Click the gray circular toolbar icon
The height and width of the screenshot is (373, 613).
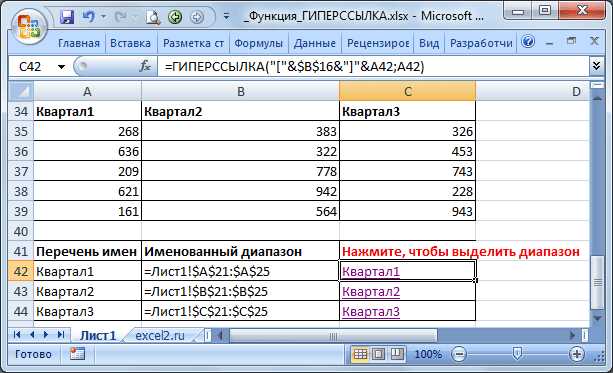point(197,17)
